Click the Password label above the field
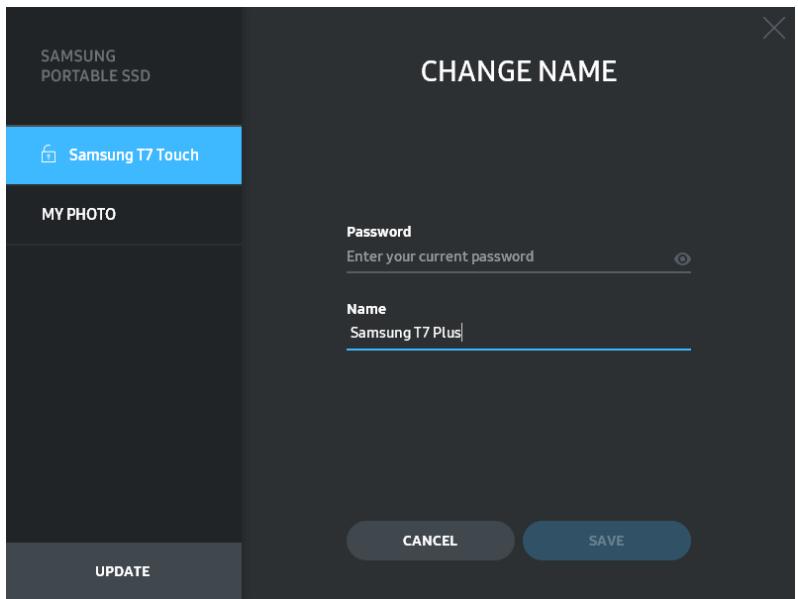798x599 pixels. [x=378, y=231]
